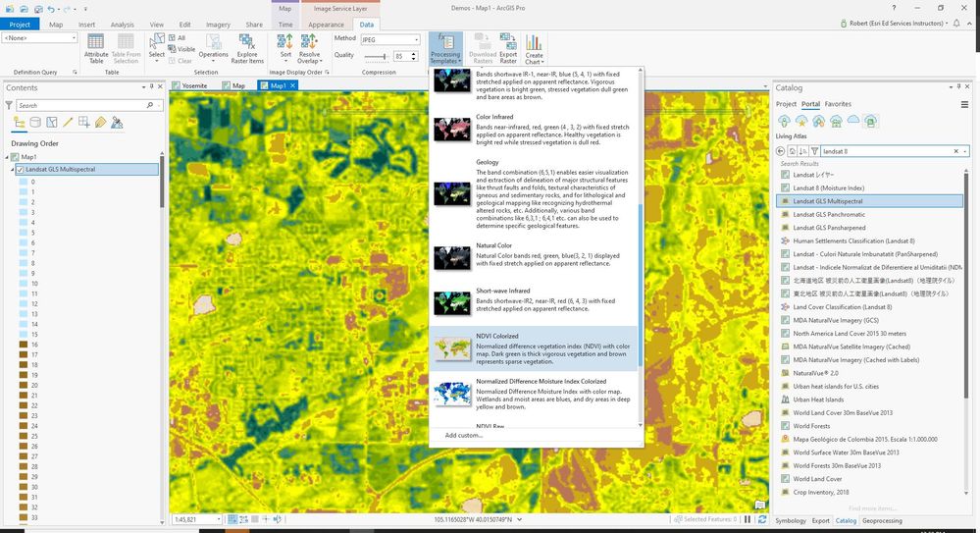Collapse the Landsat GLS Multispectral legend
The height and width of the screenshot is (533, 980).
pos(13,170)
